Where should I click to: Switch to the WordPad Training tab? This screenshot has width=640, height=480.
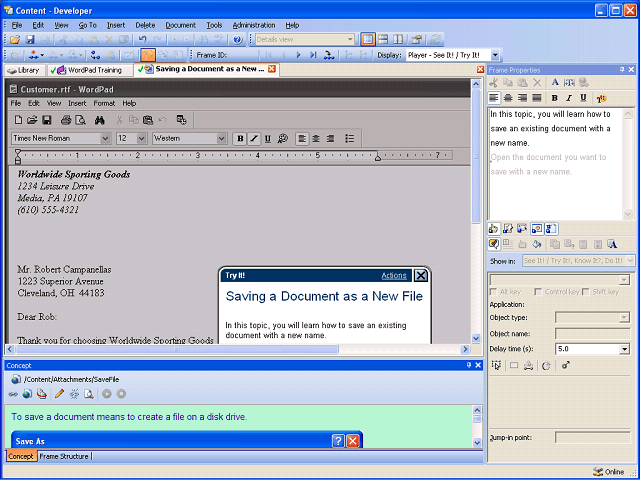click(91, 70)
